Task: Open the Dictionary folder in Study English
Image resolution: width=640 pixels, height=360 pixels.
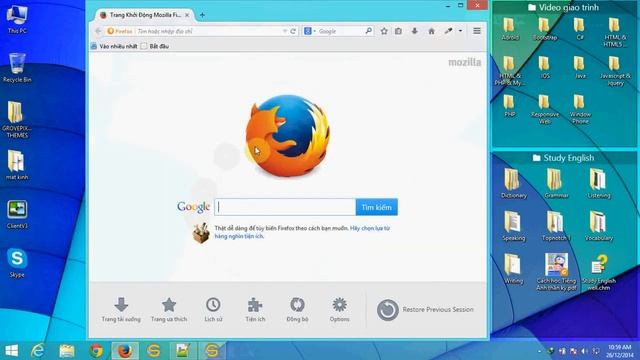Action: pos(513,183)
